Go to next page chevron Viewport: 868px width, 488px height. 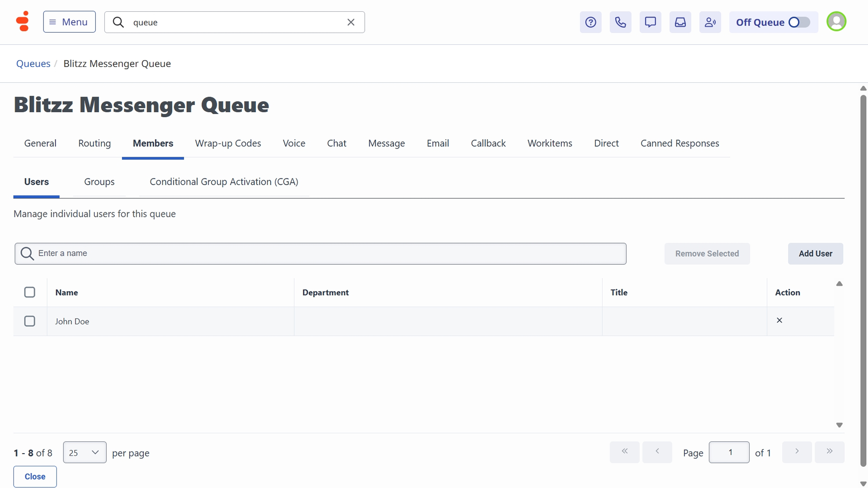tap(797, 451)
